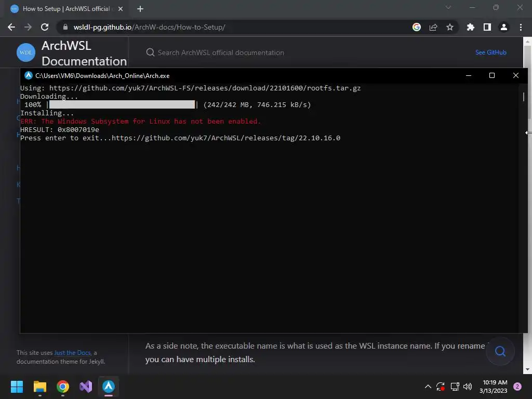Open the Just the Docs link
The image size is (532, 399).
(73, 353)
